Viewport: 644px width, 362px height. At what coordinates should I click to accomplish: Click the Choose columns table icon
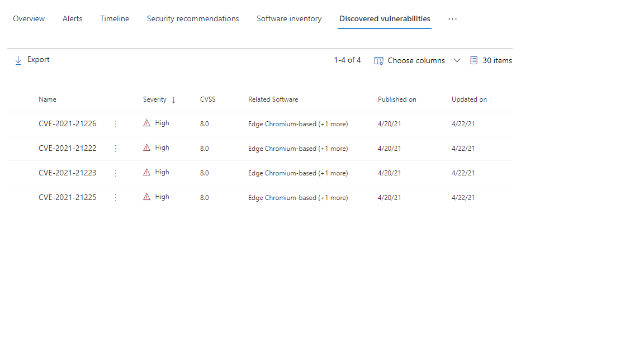click(x=378, y=60)
